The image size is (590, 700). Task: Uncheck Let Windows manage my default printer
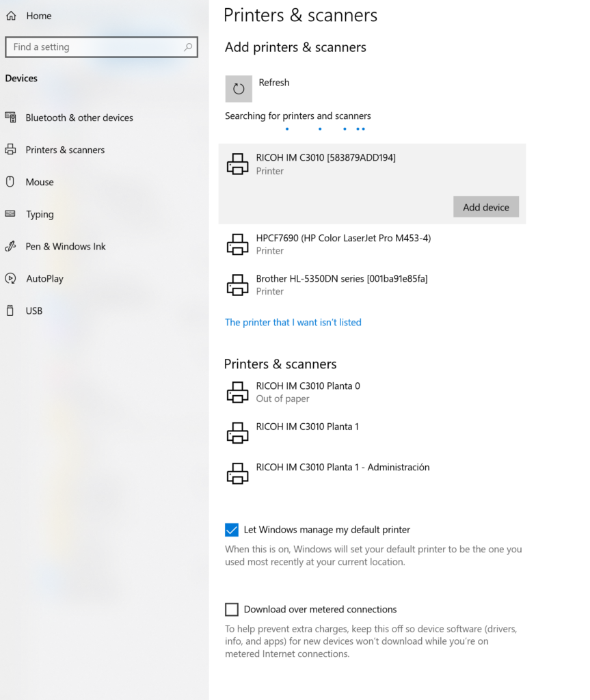232,530
